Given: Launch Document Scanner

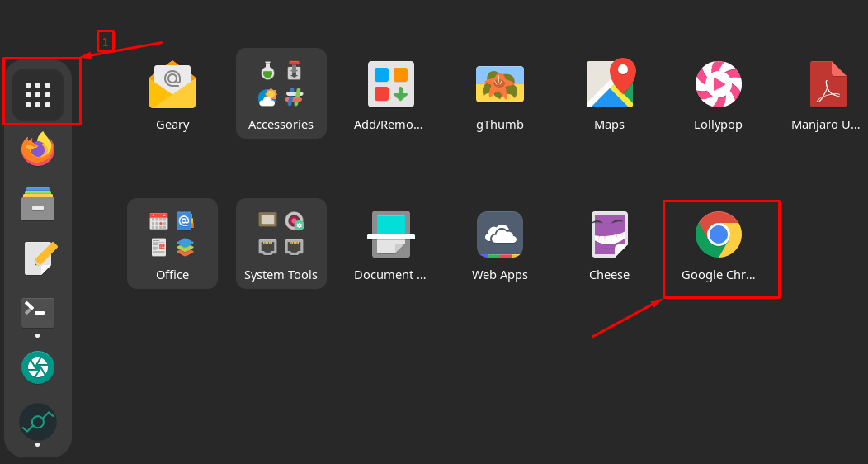Looking at the screenshot, I should click(x=391, y=234).
